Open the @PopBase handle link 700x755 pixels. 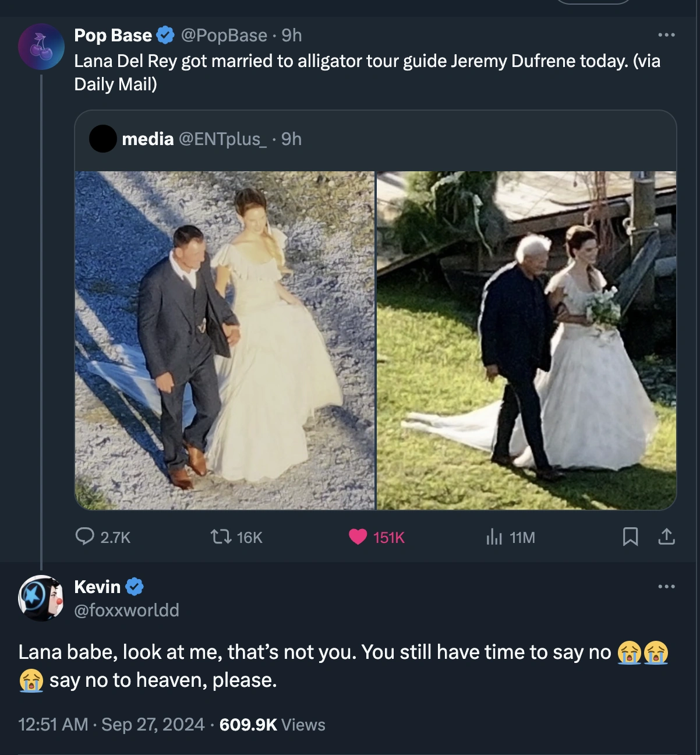pos(224,36)
